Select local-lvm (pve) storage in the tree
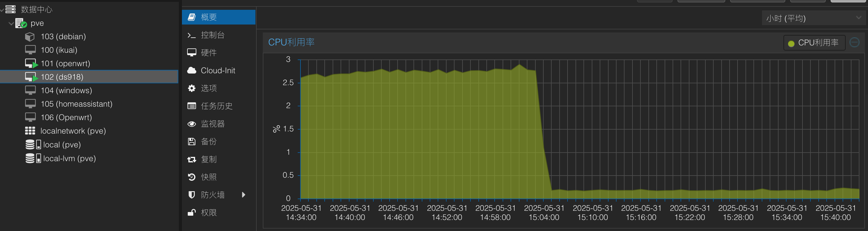 click(x=70, y=158)
